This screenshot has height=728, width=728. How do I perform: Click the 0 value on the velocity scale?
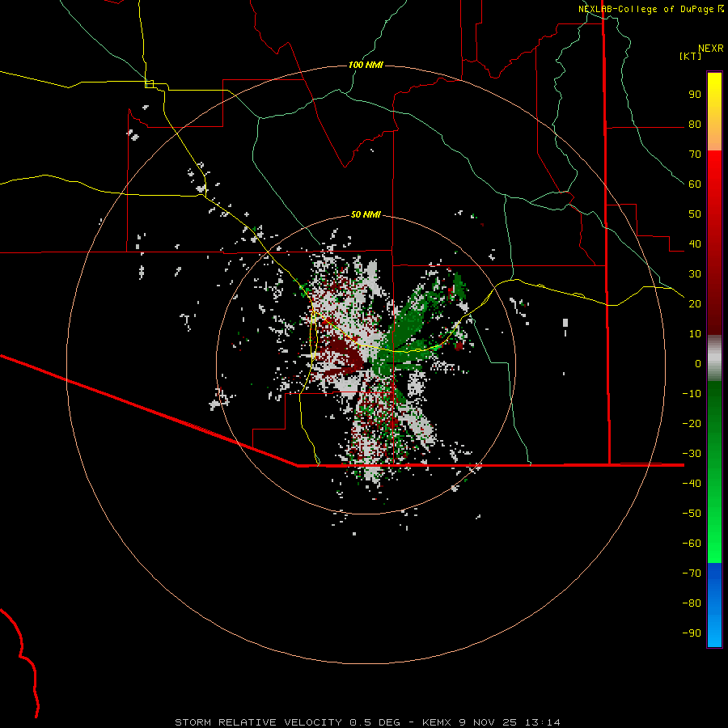(698, 363)
